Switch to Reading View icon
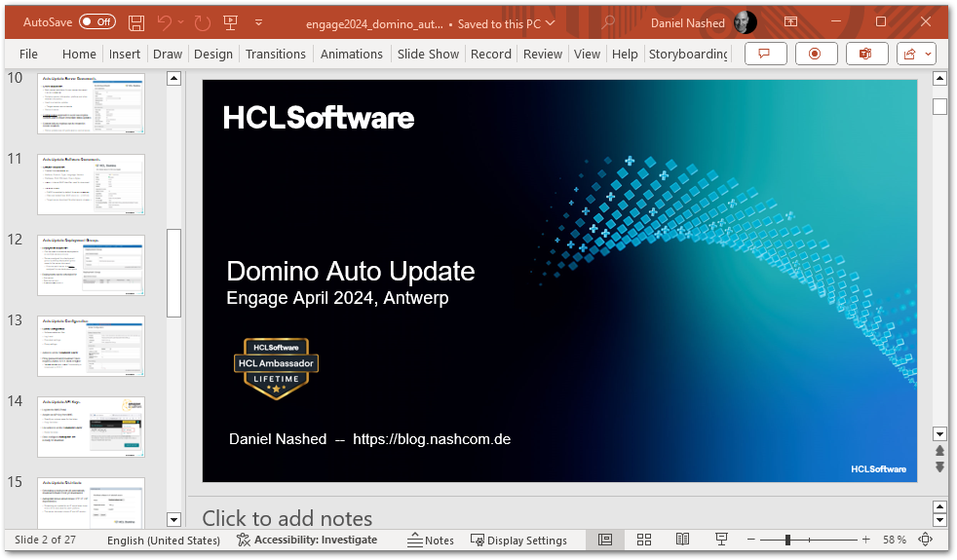Image resolution: width=957 pixels, height=560 pixels. pos(682,540)
